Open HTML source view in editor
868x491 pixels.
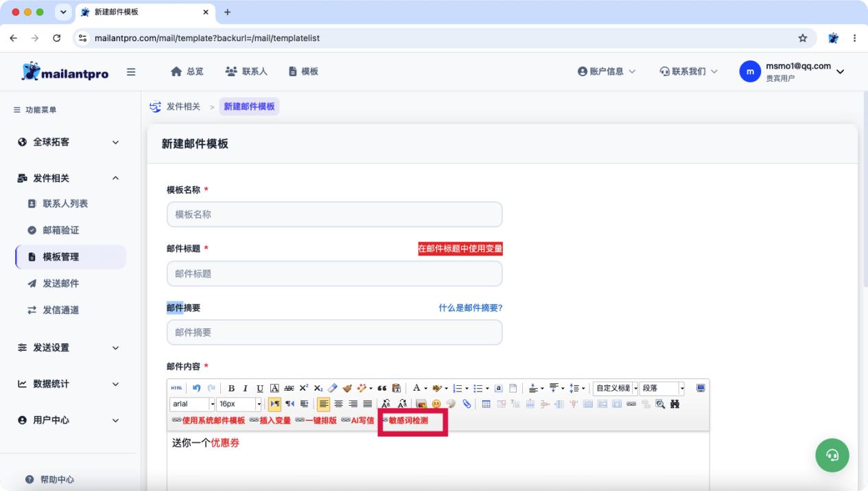176,388
